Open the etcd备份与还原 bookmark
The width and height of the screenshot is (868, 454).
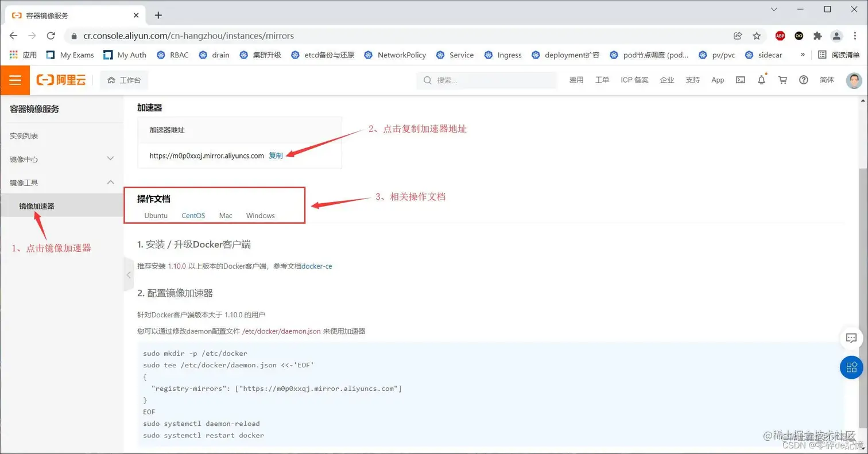click(323, 55)
